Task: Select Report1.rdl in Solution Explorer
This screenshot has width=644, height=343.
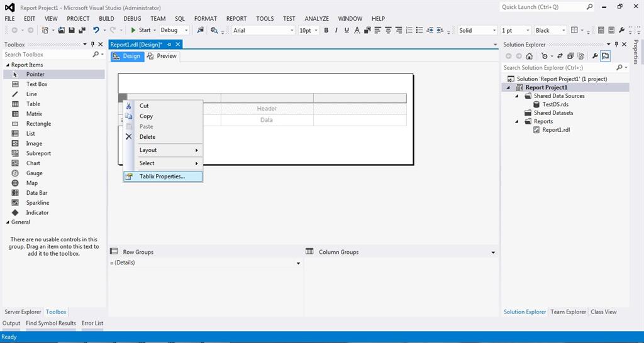Action: 556,130
